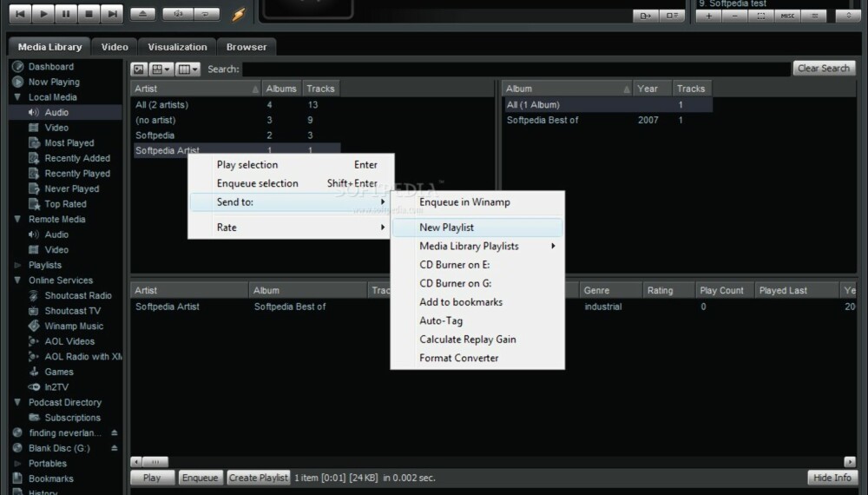Open Dashboard in the sidebar
The height and width of the screenshot is (495, 868).
[51, 67]
